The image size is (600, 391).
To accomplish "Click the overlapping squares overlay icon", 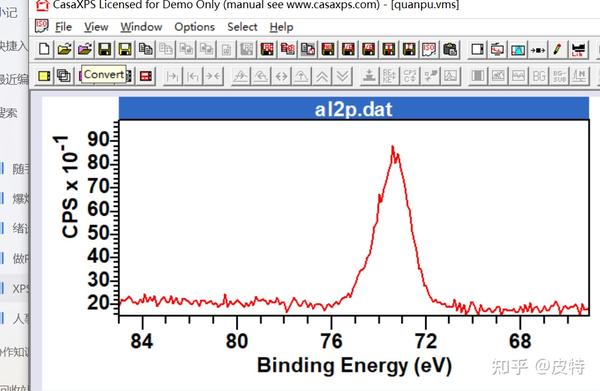I will tap(64, 76).
